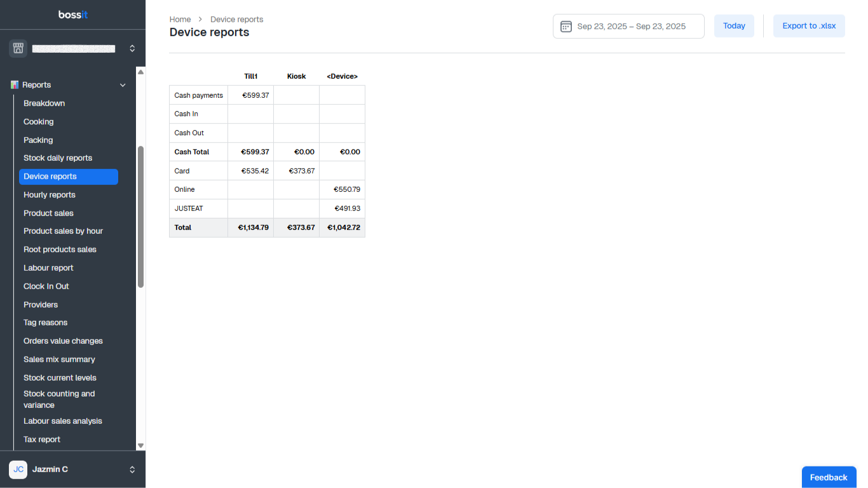
Task: Click the store icon in sidebar
Action: coord(18,48)
